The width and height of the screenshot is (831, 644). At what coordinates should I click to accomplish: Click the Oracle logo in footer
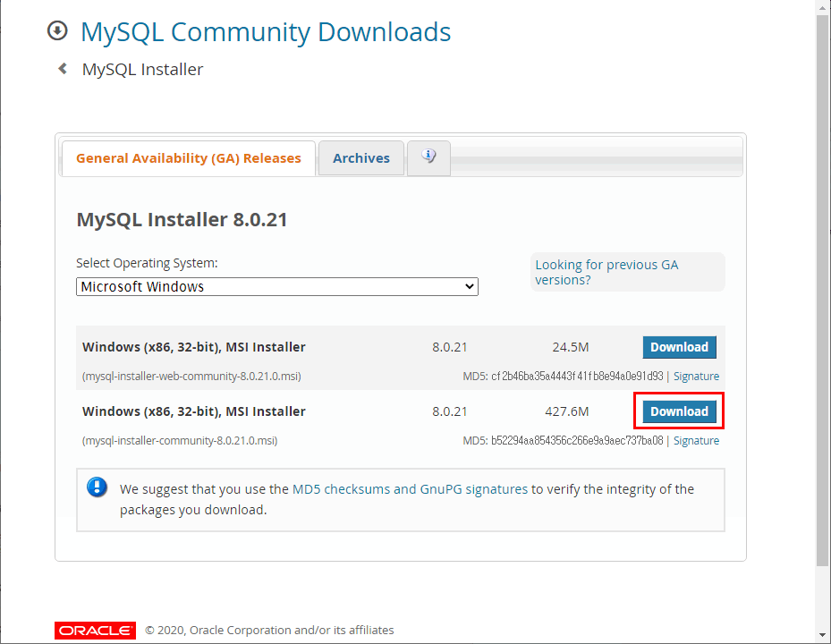[96, 631]
